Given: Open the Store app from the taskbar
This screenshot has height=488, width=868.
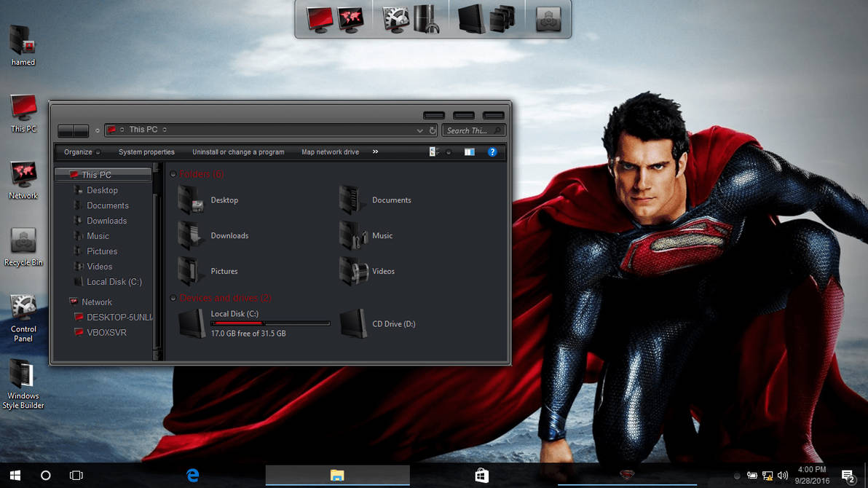Looking at the screenshot, I should (x=482, y=474).
